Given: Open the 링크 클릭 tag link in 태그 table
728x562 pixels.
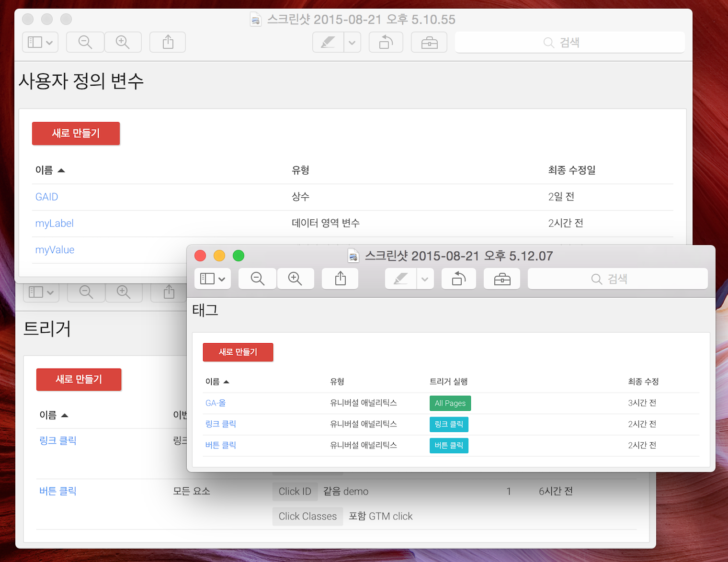Looking at the screenshot, I should click(221, 424).
